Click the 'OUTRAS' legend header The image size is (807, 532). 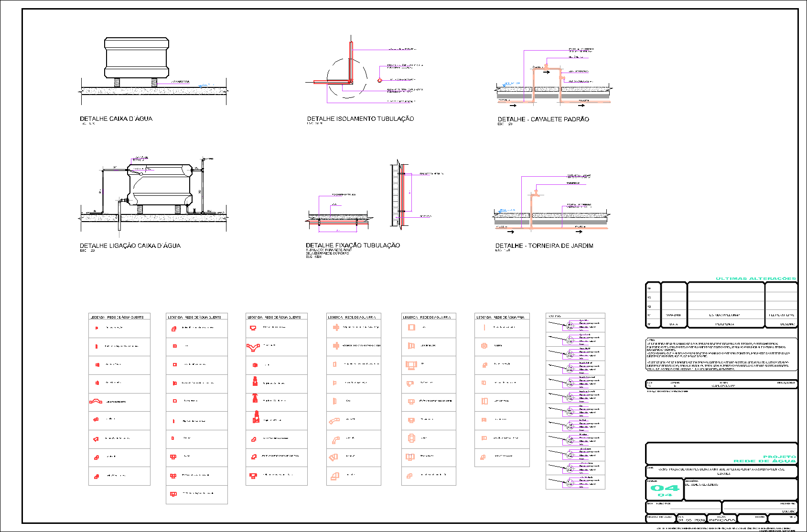(555, 316)
